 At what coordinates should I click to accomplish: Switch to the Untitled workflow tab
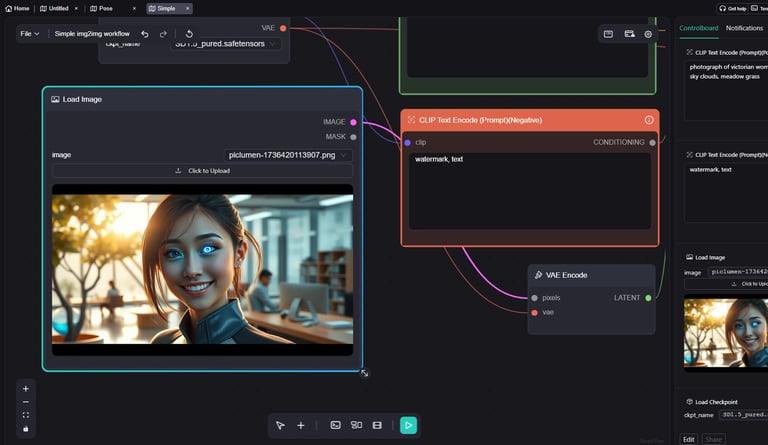coord(54,8)
